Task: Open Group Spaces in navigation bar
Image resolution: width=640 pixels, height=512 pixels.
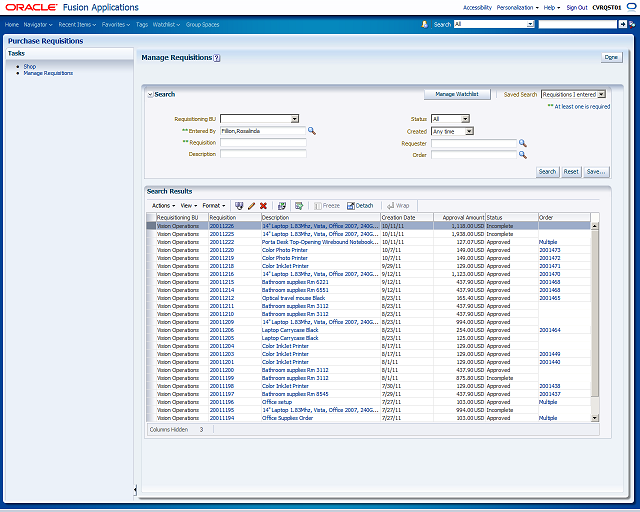Action: [x=202, y=24]
